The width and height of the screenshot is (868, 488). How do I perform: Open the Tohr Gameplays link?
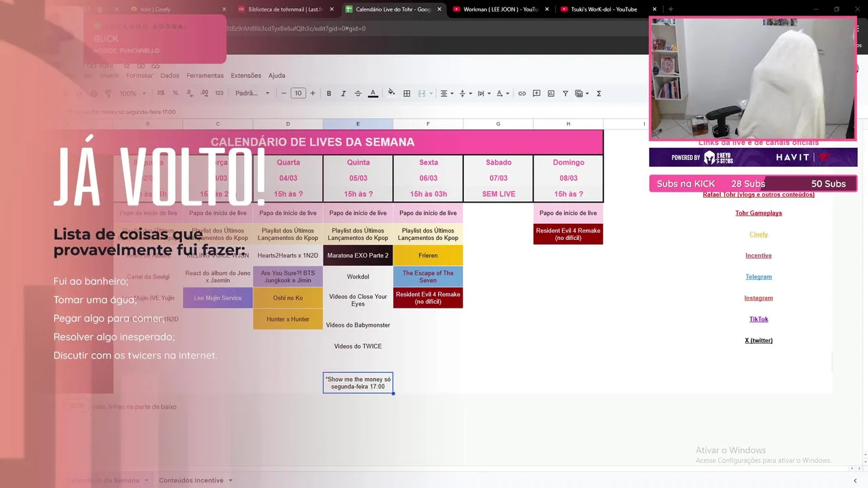coord(758,213)
